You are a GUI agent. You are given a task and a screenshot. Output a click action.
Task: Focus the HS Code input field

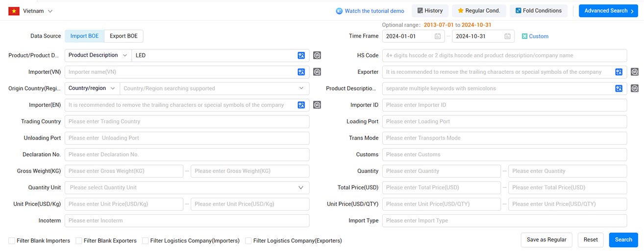[504, 55]
